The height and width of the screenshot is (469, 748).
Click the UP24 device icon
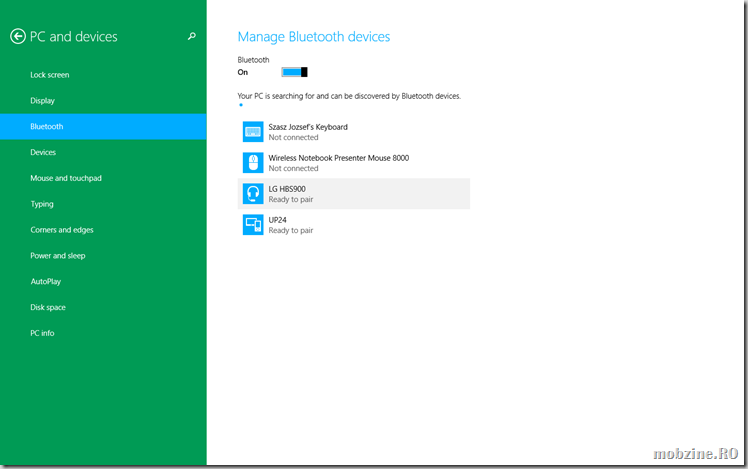pos(253,225)
